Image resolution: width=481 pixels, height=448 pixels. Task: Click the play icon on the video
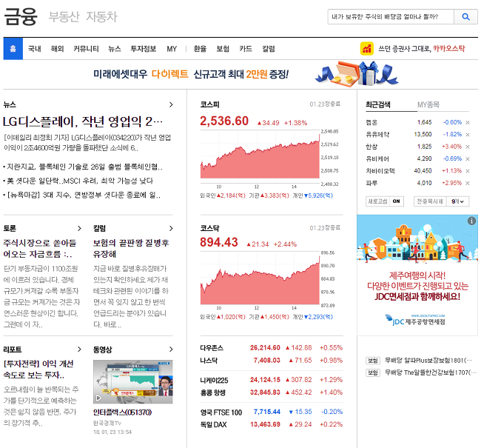click(98, 398)
